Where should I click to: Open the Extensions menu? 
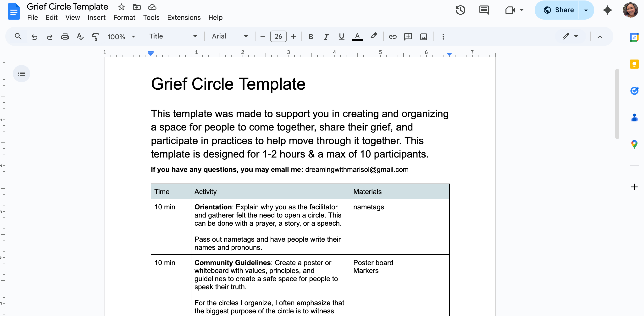point(184,17)
